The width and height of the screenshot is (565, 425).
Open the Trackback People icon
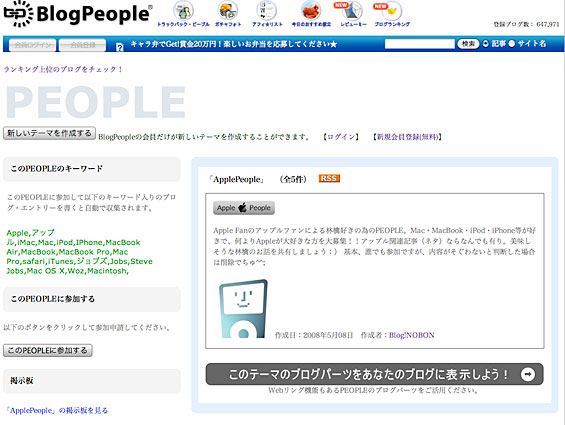[183, 10]
